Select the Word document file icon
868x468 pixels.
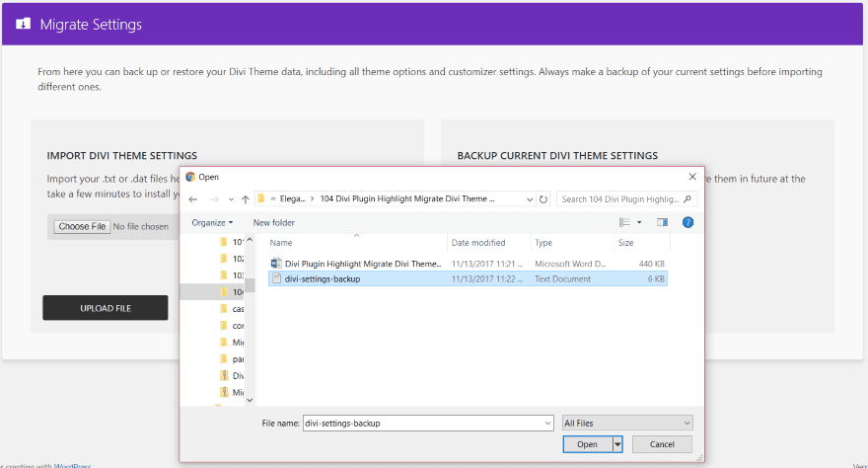coord(276,264)
